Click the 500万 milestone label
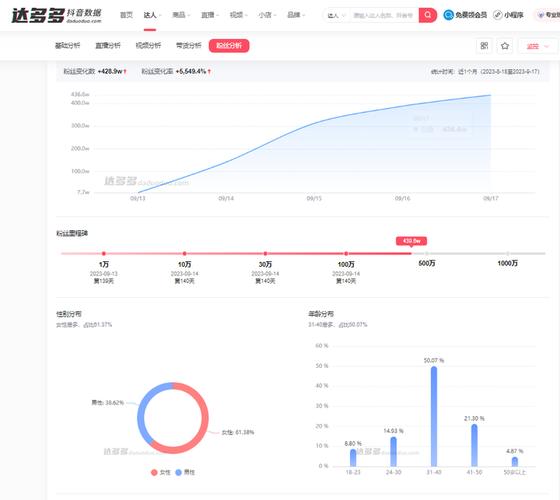Screen dimensions: 560x500 click(x=426, y=263)
